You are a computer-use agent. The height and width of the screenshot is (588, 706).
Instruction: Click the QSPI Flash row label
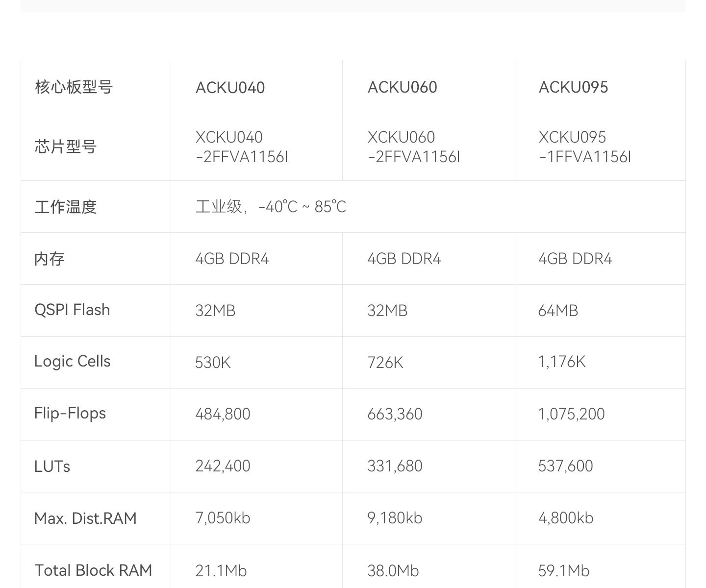point(72,310)
